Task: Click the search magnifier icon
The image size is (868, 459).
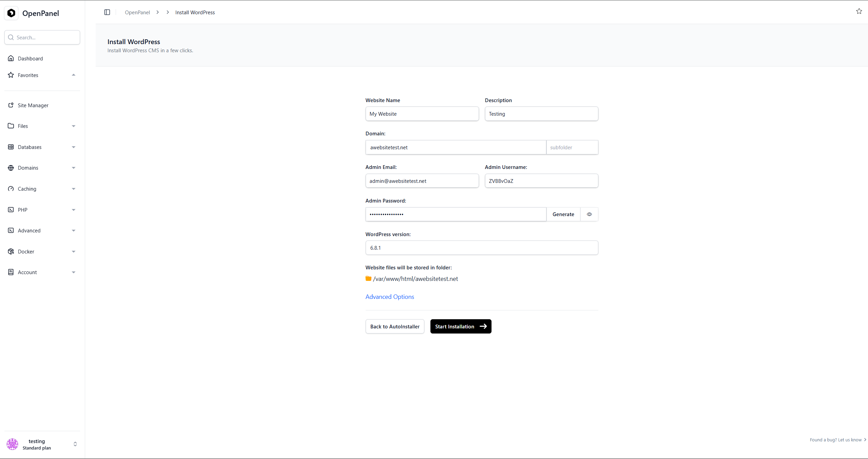Action: pos(11,37)
